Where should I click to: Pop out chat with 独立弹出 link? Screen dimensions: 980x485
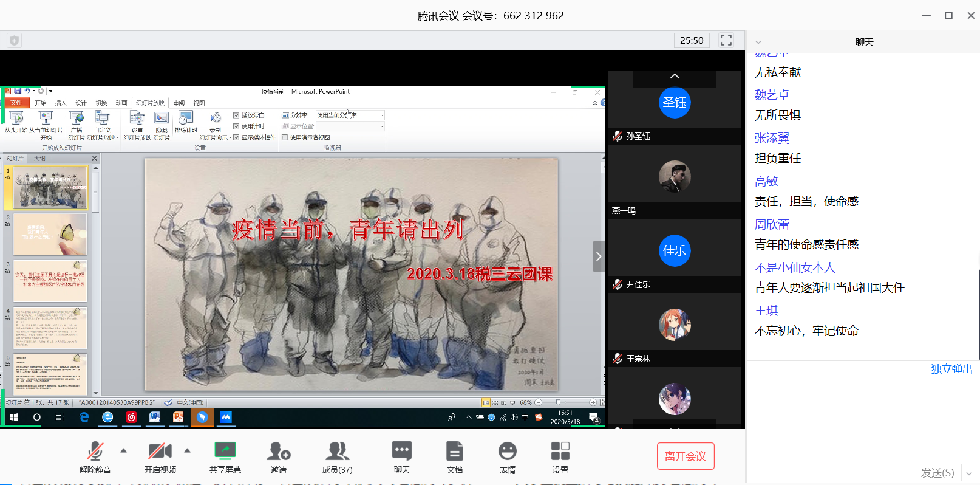pos(951,369)
